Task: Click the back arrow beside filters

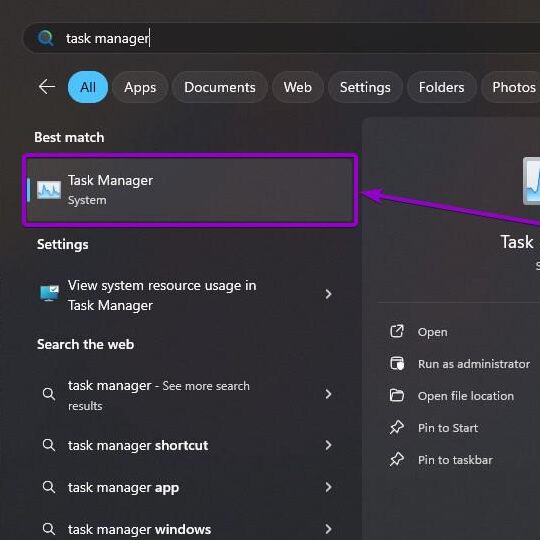Action: click(47, 87)
